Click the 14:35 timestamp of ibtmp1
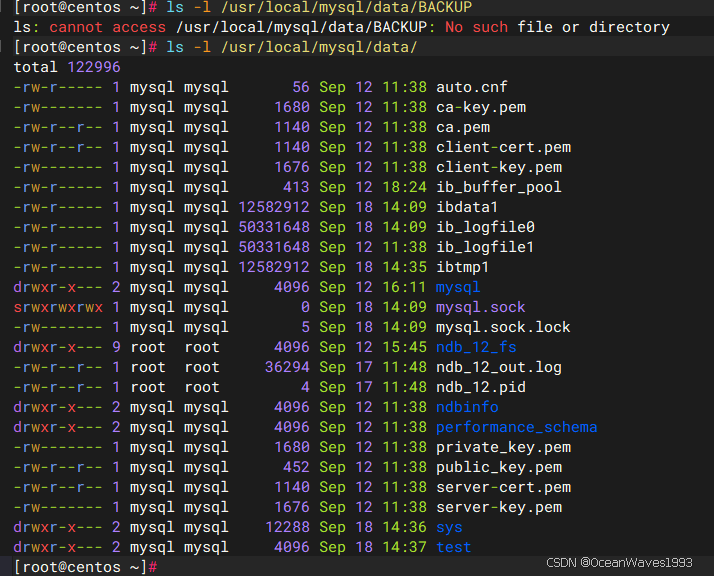Viewport: 714px width, 576px height. coord(404,267)
